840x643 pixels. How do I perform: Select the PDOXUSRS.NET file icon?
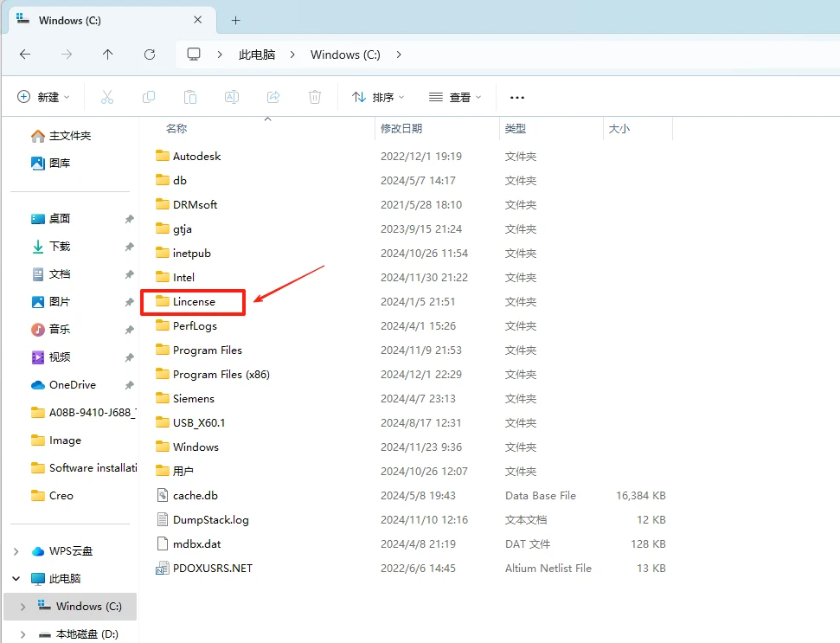[163, 568]
